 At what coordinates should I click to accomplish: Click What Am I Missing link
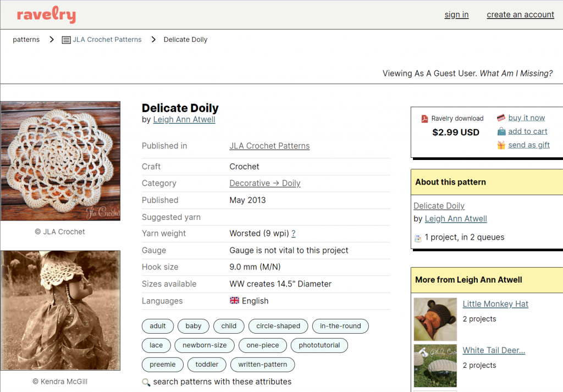516,73
